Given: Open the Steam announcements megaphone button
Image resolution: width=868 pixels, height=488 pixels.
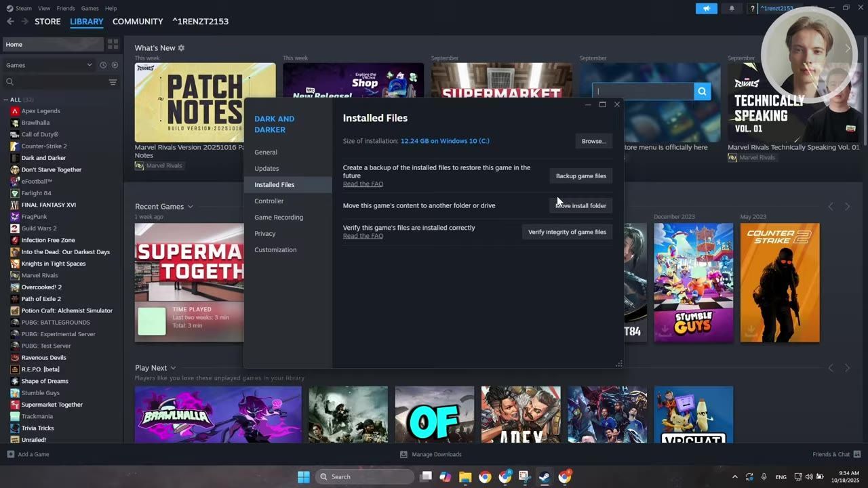Looking at the screenshot, I should [706, 9].
